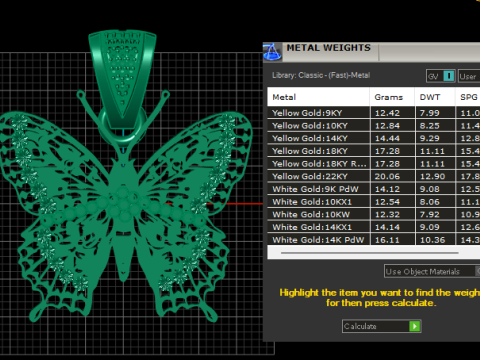This screenshot has height=360, width=480.
Task: Select the Yellow Gold:18KY R... row
Action: tap(374, 163)
